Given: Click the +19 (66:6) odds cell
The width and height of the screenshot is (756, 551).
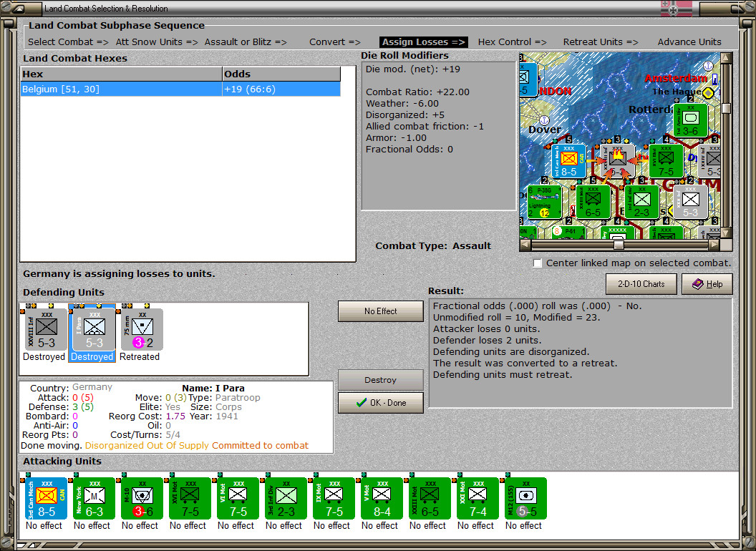Looking at the screenshot, I should coord(281,89).
